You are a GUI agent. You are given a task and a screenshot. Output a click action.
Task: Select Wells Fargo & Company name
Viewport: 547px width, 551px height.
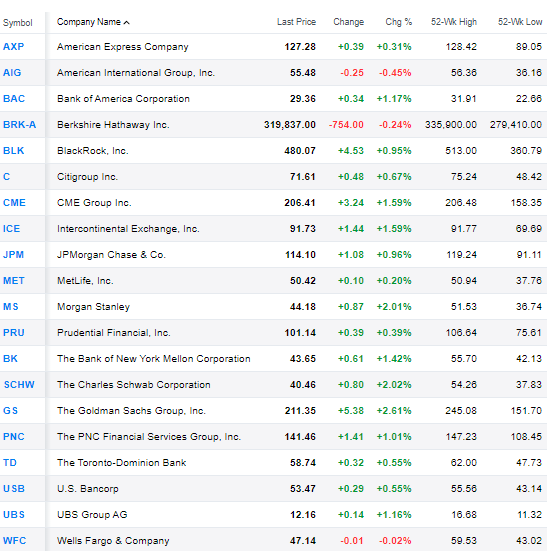(x=113, y=541)
